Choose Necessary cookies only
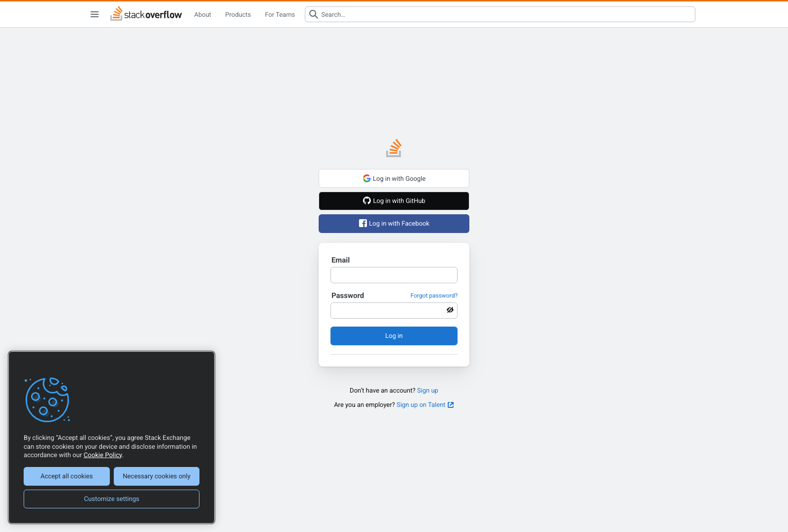Image resolution: width=788 pixels, height=532 pixels. point(156,476)
